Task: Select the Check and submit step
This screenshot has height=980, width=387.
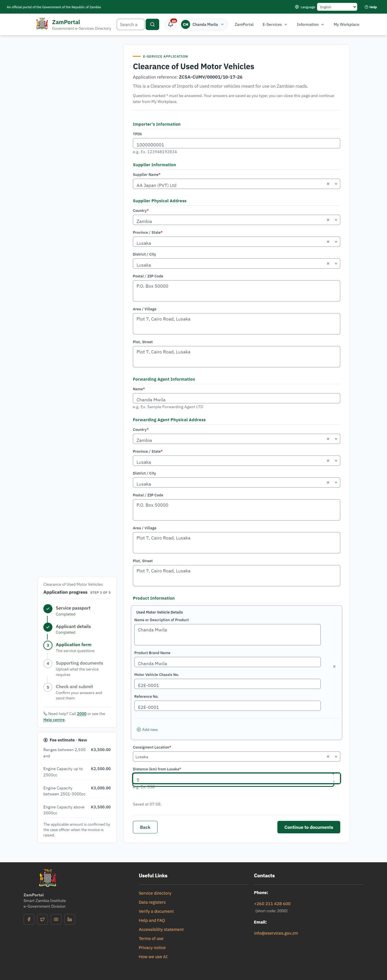Action: pos(74,687)
